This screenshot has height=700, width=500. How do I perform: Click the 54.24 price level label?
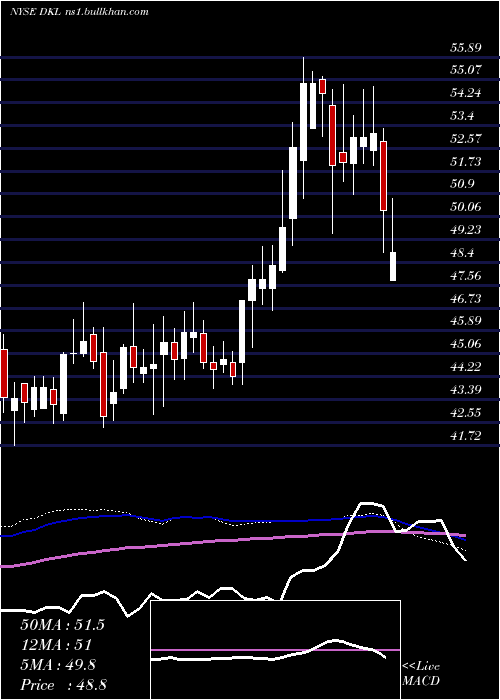pyautogui.click(x=466, y=93)
